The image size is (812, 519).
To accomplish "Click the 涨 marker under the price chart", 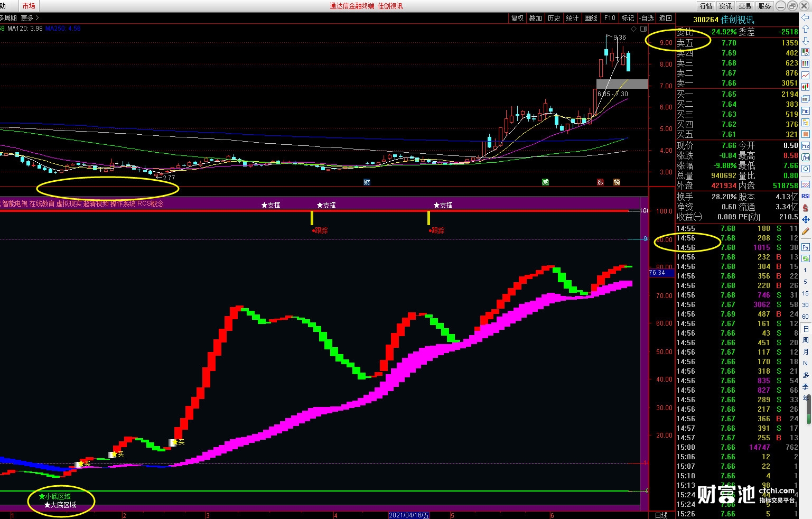I will click(x=600, y=182).
